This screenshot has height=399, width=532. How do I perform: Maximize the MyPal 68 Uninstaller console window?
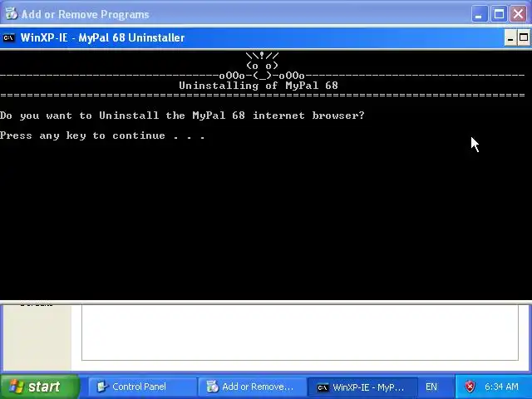click(524, 37)
